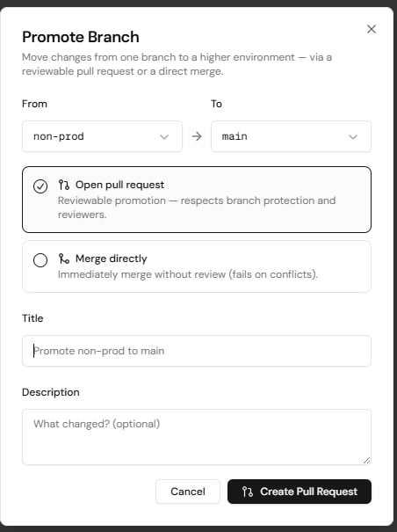Select the Open pull request radio option
Viewport: 397px width, 532px height.
pyautogui.click(x=40, y=186)
